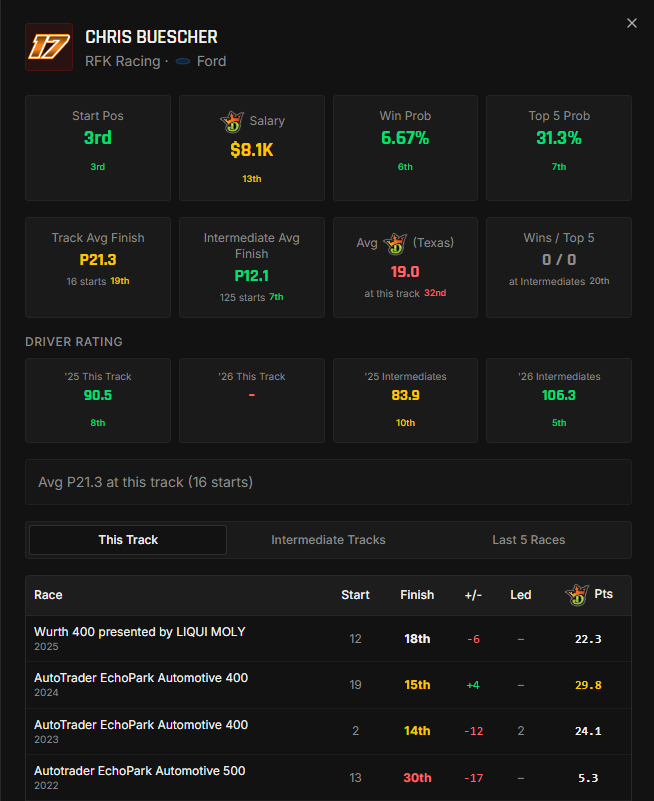Click the 18th finish cell
654x801 pixels.
(417, 639)
